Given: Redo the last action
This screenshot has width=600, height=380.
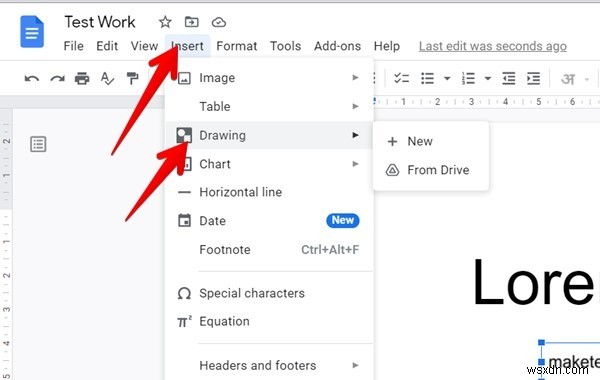Looking at the screenshot, I should coord(57,79).
